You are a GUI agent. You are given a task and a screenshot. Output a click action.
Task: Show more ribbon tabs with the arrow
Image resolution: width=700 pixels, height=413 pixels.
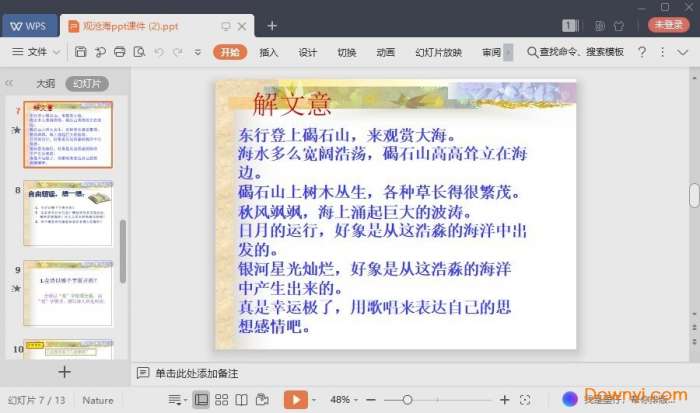(508, 52)
